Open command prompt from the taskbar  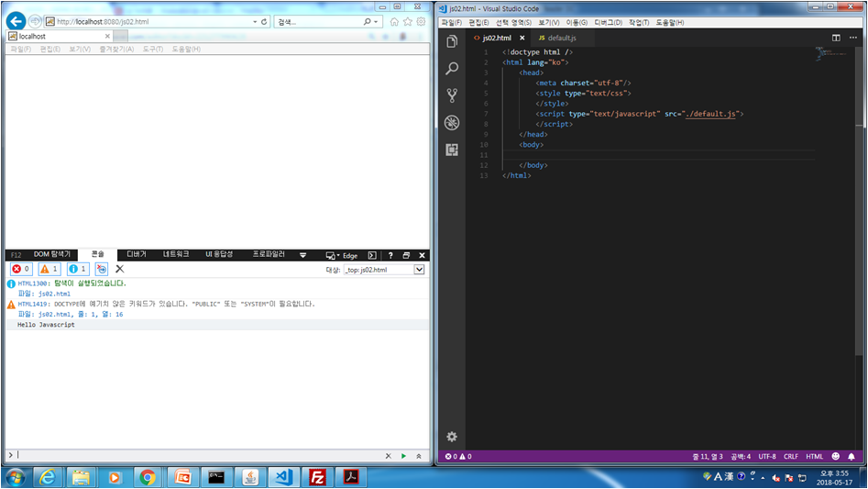click(x=216, y=477)
